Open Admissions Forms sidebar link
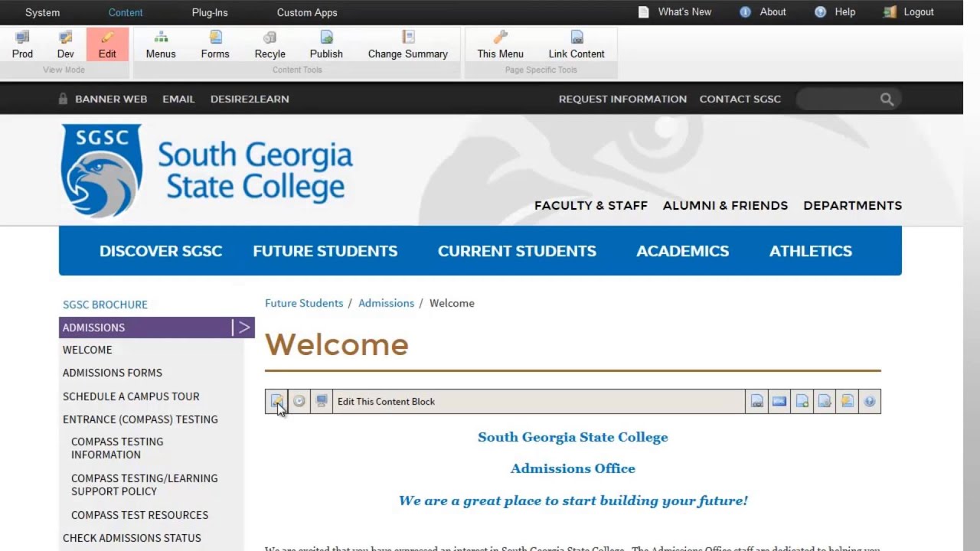 (113, 373)
